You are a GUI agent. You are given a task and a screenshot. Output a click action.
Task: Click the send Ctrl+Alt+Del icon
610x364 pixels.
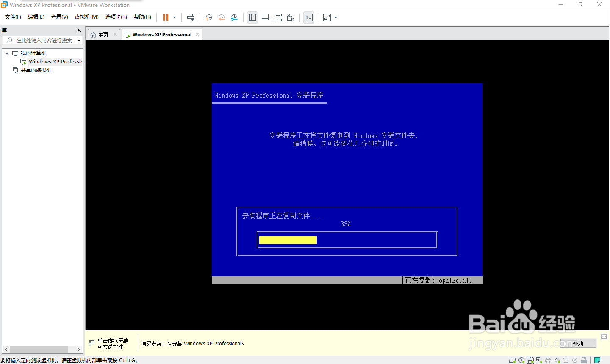coord(191,17)
